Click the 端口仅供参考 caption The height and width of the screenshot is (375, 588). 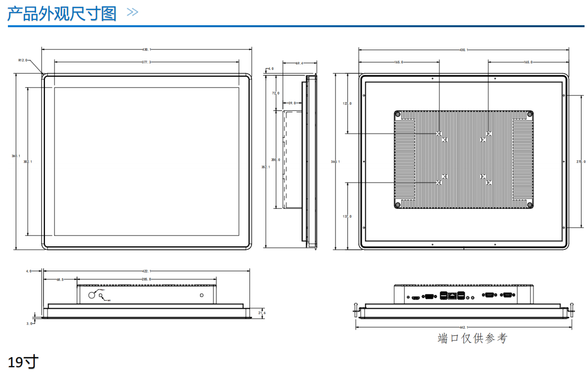[472, 338]
